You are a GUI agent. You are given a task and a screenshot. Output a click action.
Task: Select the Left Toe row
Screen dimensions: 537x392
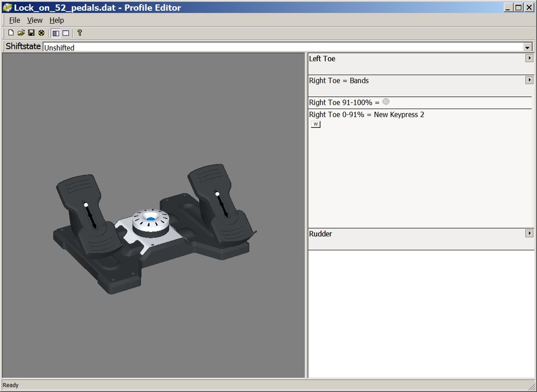[x=421, y=64]
